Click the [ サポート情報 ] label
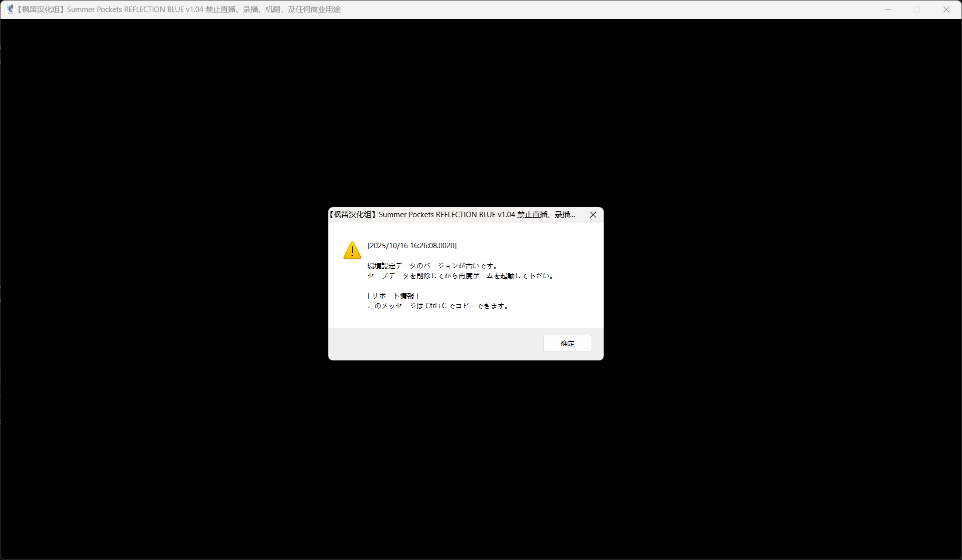 (x=393, y=296)
